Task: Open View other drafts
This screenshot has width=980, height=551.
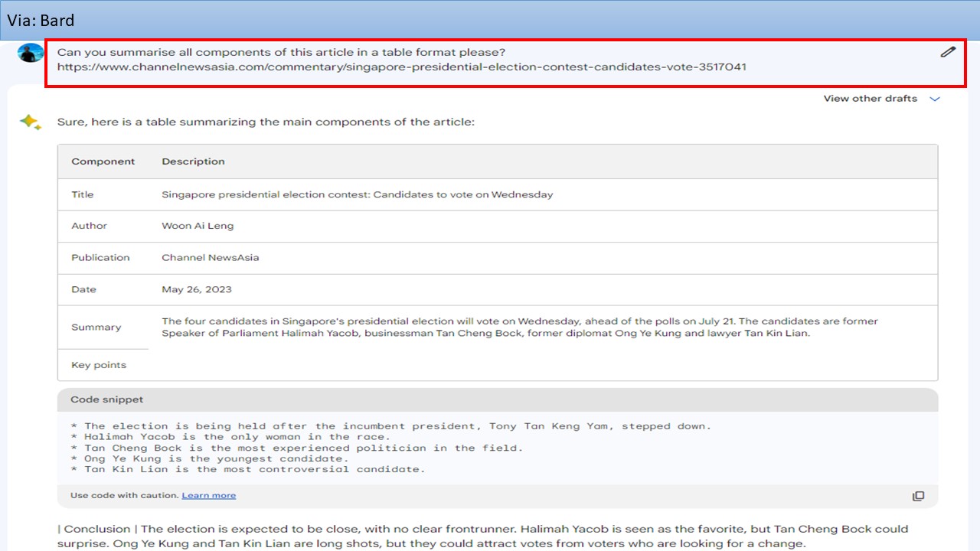Action: coord(870,99)
